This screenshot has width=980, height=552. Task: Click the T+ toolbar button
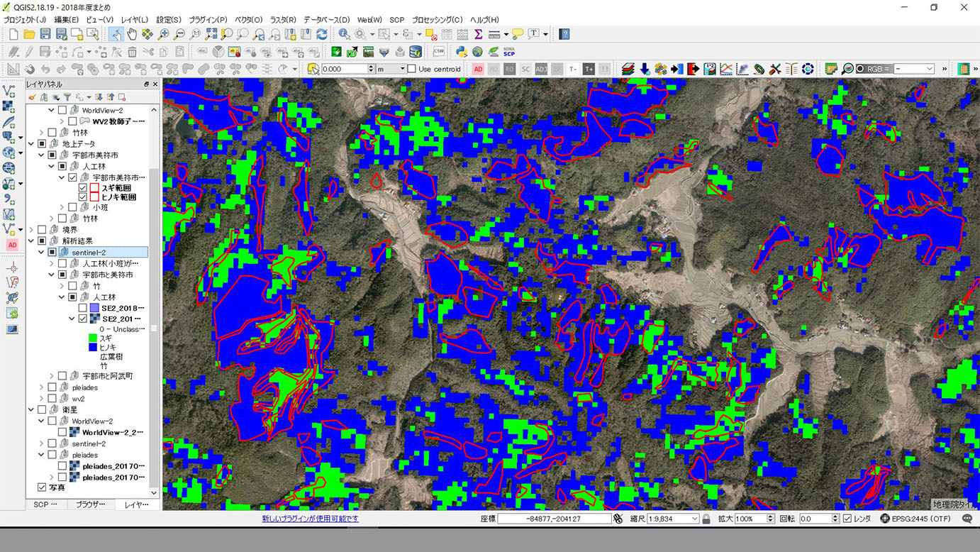pyautogui.click(x=589, y=69)
